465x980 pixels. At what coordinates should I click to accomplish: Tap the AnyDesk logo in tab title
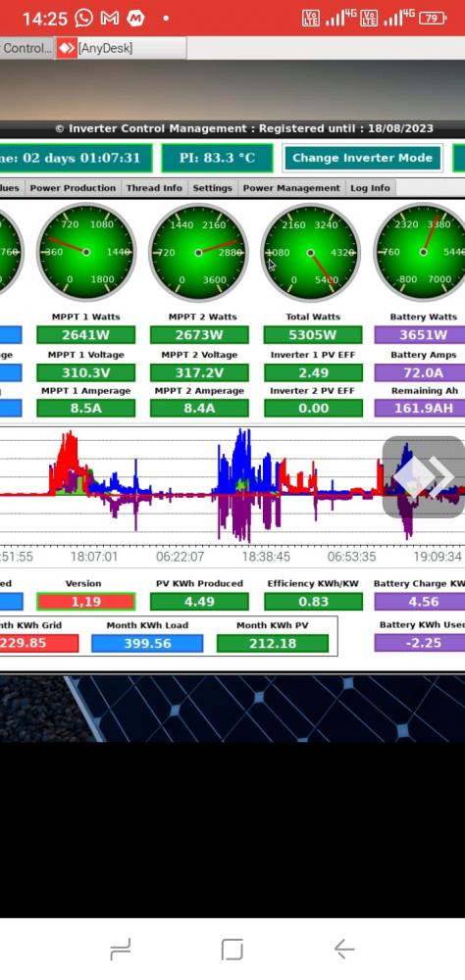point(67,48)
